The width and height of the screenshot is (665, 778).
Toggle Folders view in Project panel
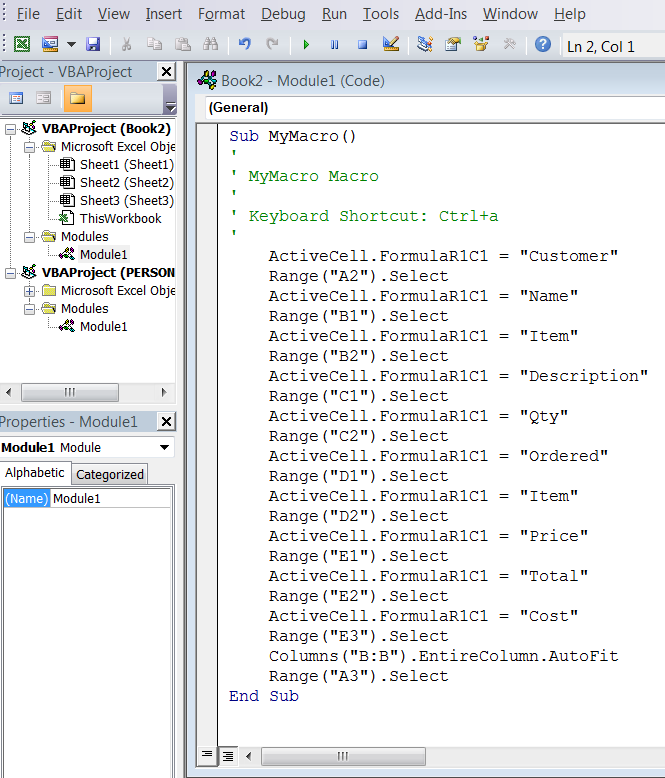[77, 98]
